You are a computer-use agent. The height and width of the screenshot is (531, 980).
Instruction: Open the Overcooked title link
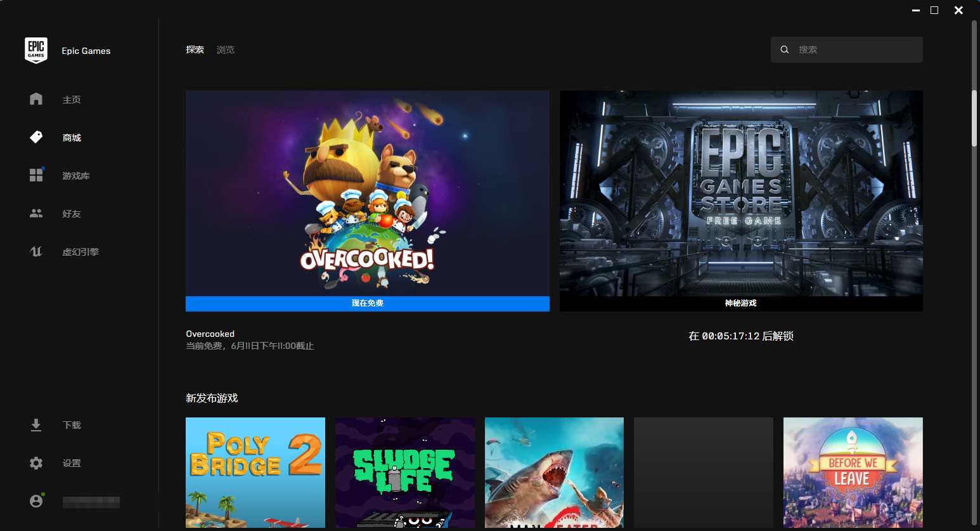point(210,334)
